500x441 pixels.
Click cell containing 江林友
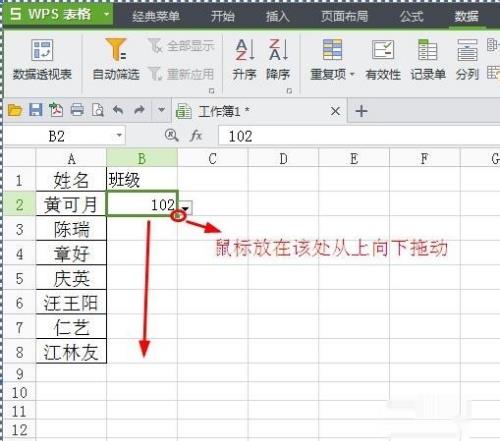pos(71,352)
